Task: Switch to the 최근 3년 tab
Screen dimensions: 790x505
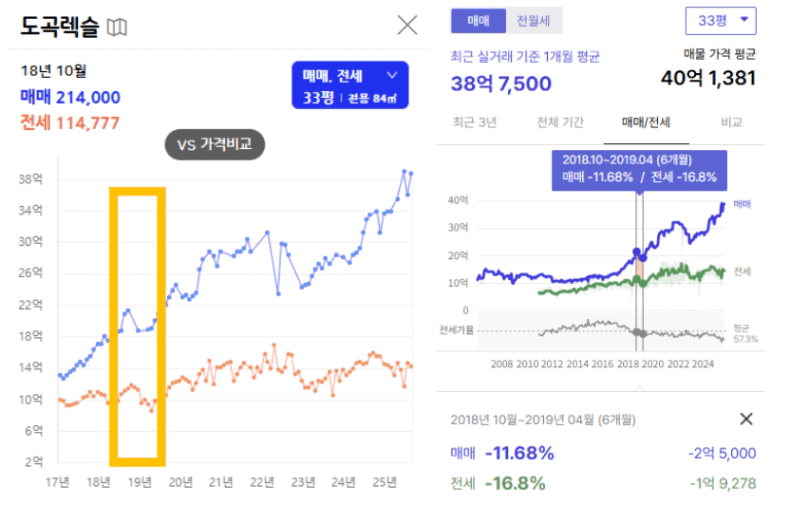Action: [474, 123]
